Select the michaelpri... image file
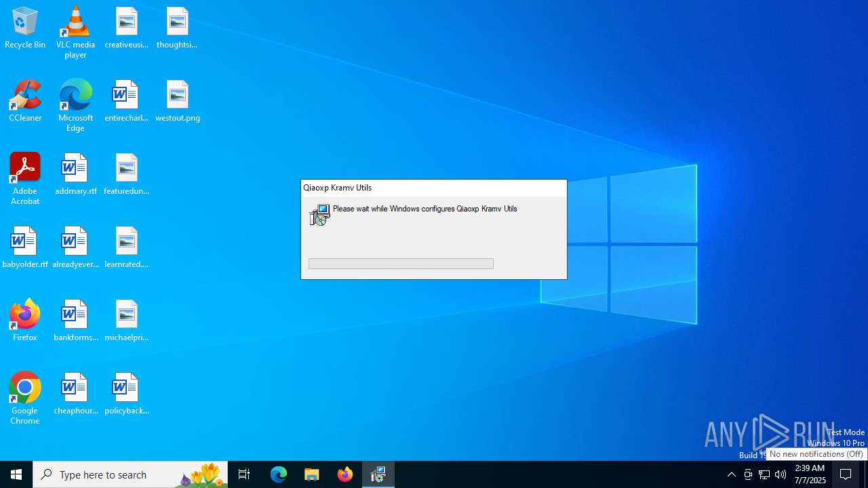Screen dimensions: 868x488 click(x=127, y=321)
